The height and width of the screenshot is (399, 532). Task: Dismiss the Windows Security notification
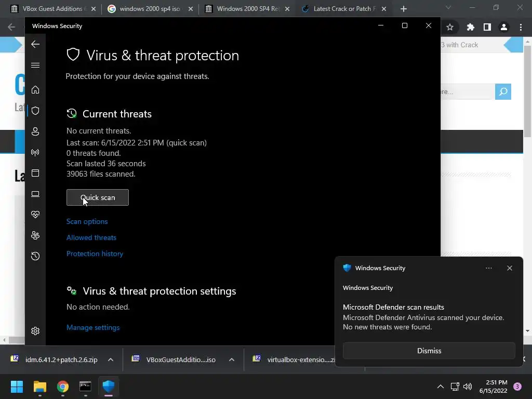(429, 351)
